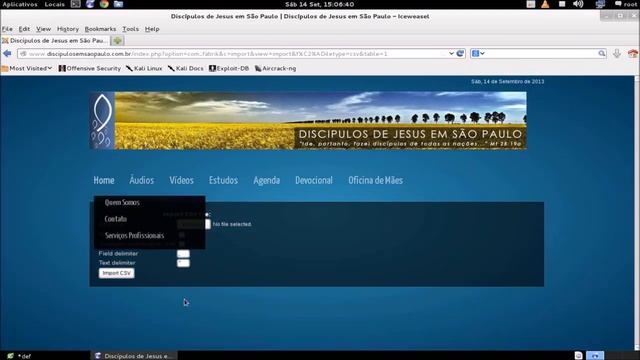Open the Oficina de Mães nav item
Viewport: 640px width, 360px height.
[x=376, y=180]
